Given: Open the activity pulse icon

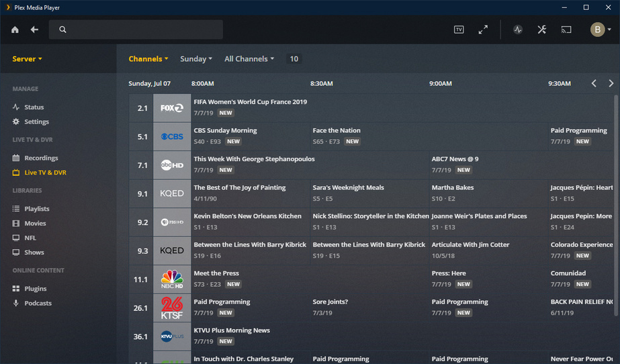Looking at the screenshot, I should 518,30.
